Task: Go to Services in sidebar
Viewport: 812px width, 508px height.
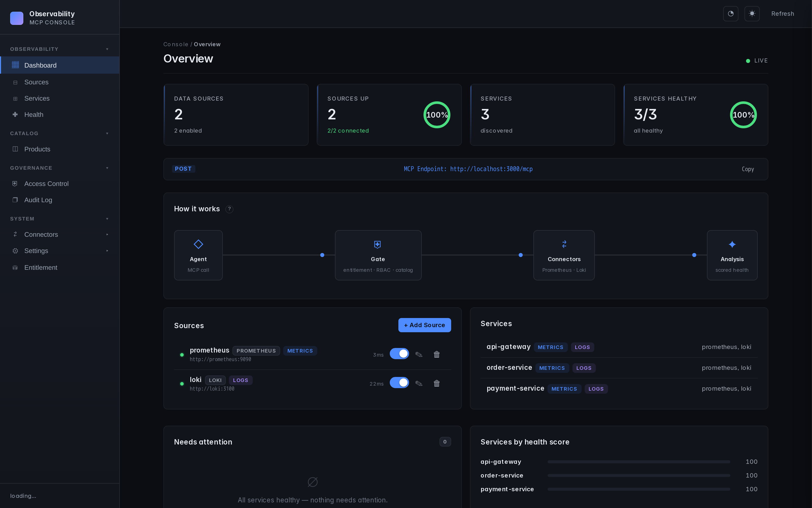Action: [60, 99]
